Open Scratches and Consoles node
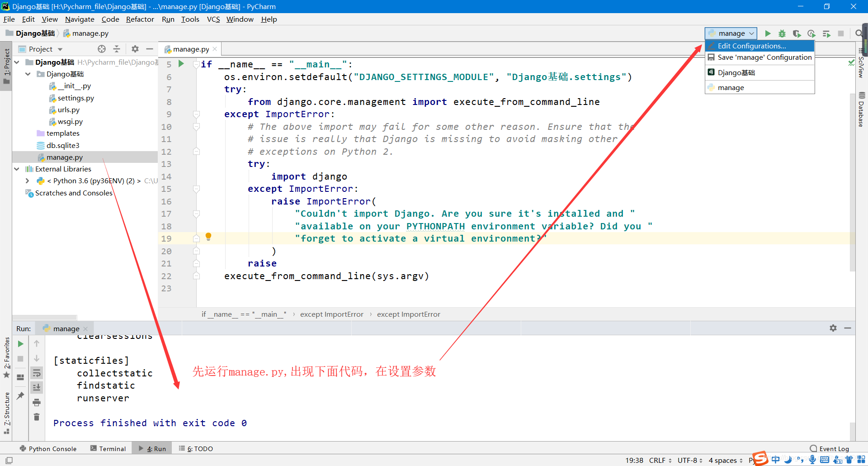The image size is (868, 466). [x=74, y=193]
